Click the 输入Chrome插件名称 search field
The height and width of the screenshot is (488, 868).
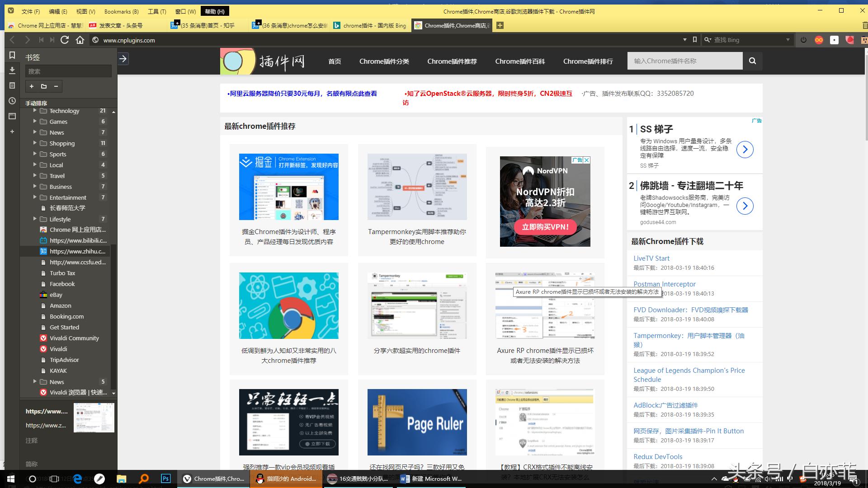point(684,61)
